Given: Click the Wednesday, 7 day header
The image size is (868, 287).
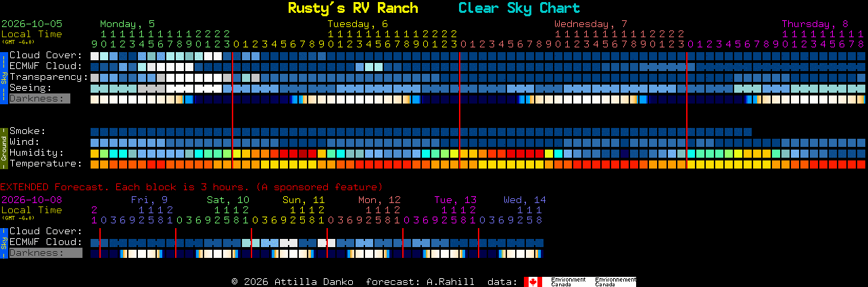Looking at the screenshot, I should pos(591,24).
